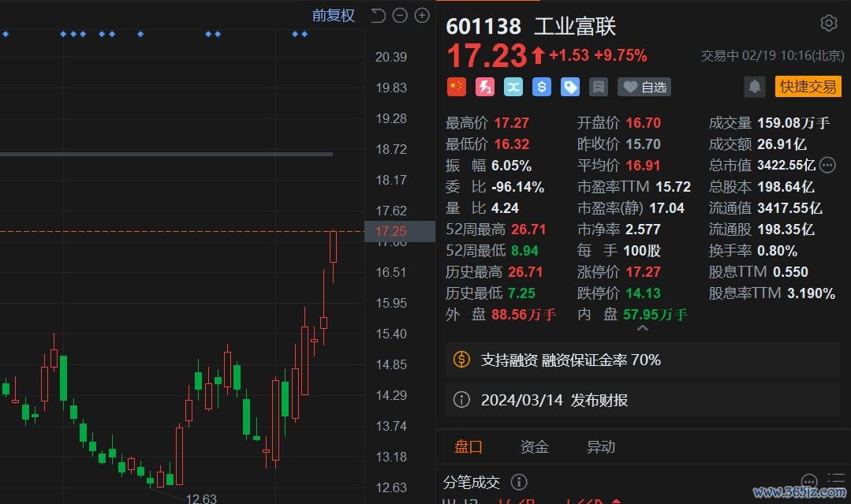Select the blue dollar sign icon

point(541,87)
